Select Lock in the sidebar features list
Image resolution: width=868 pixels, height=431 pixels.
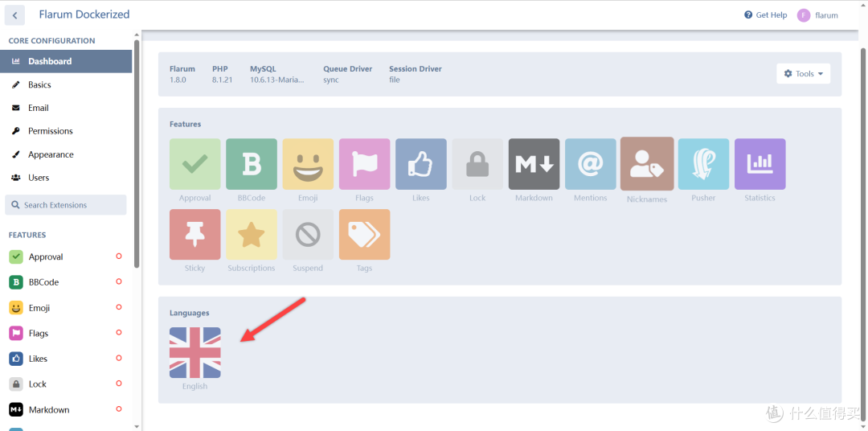[66, 384]
